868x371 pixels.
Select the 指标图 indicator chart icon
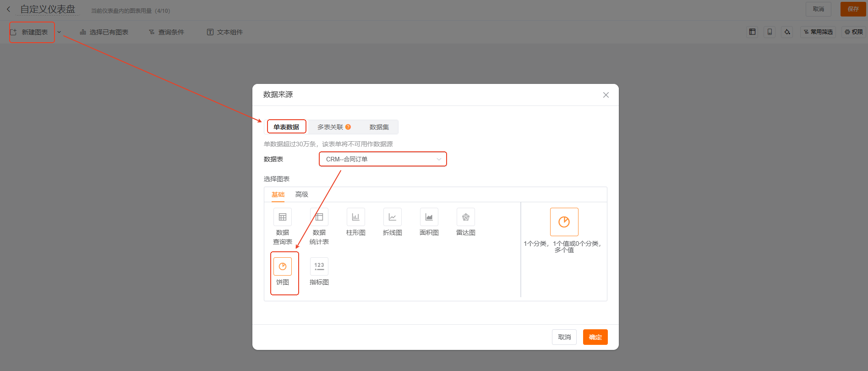click(319, 266)
